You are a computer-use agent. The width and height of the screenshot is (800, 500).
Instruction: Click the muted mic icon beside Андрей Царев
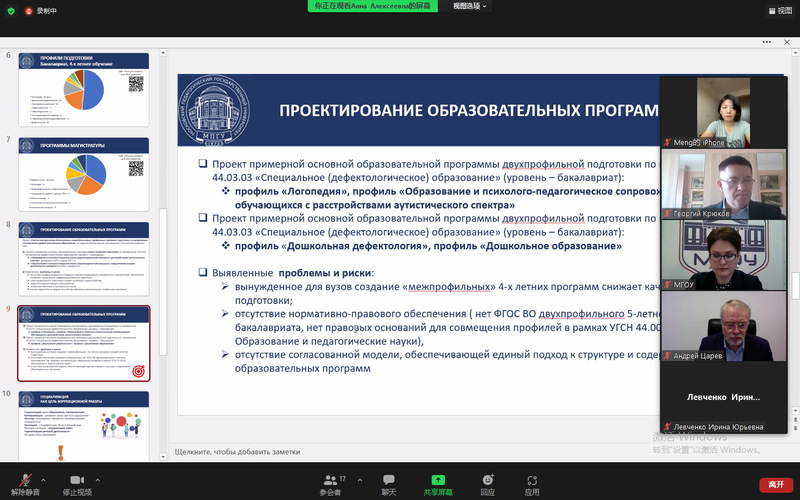click(667, 356)
